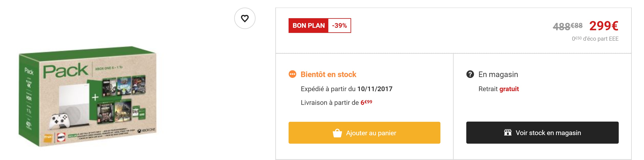Viewport: 644px width, 160px height.
Task: Click the BON PLAN red badge
Action: [308, 26]
